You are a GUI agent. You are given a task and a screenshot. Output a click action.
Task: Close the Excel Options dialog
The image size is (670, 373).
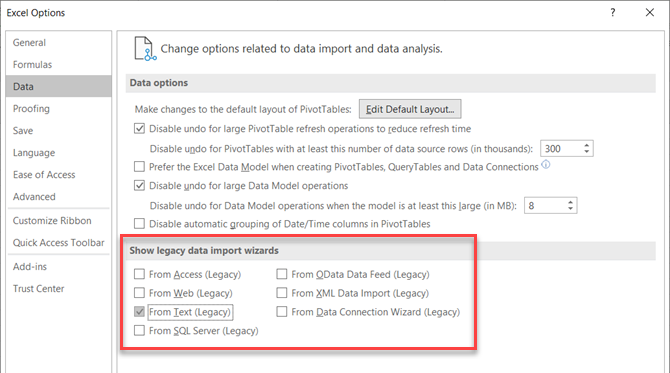[649, 12]
